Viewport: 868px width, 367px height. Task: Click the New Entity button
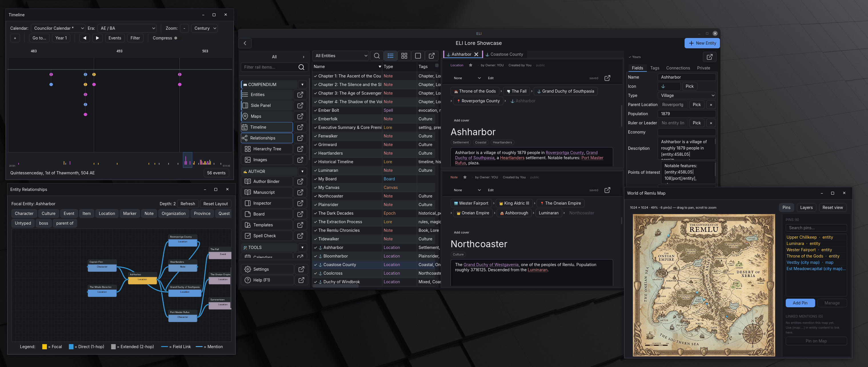click(x=702, y=43)
